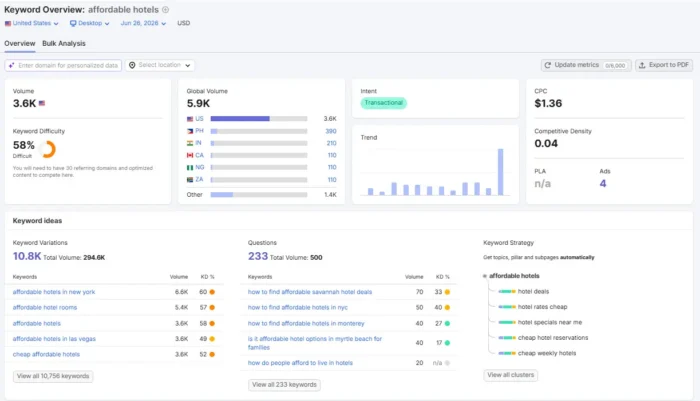Click the sparkle icon in domain field
Viewport: 700px width, 401px height.
point(12,65)
